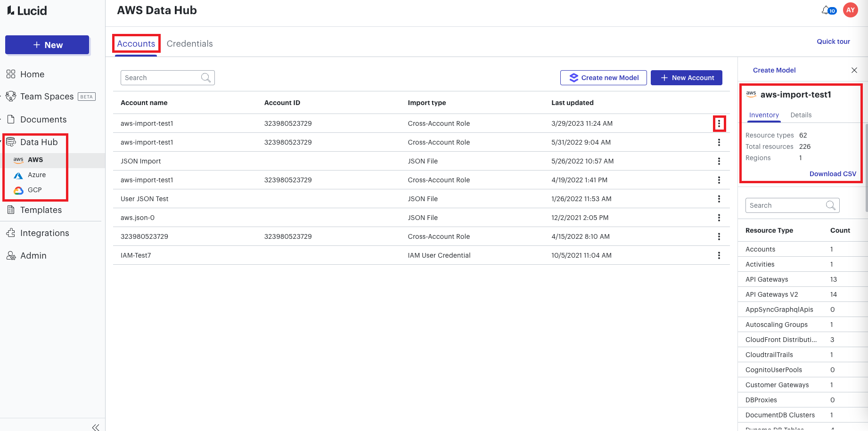
Task: Open the Admin panel
Action: pyautogui.click(x=33, y=255)
